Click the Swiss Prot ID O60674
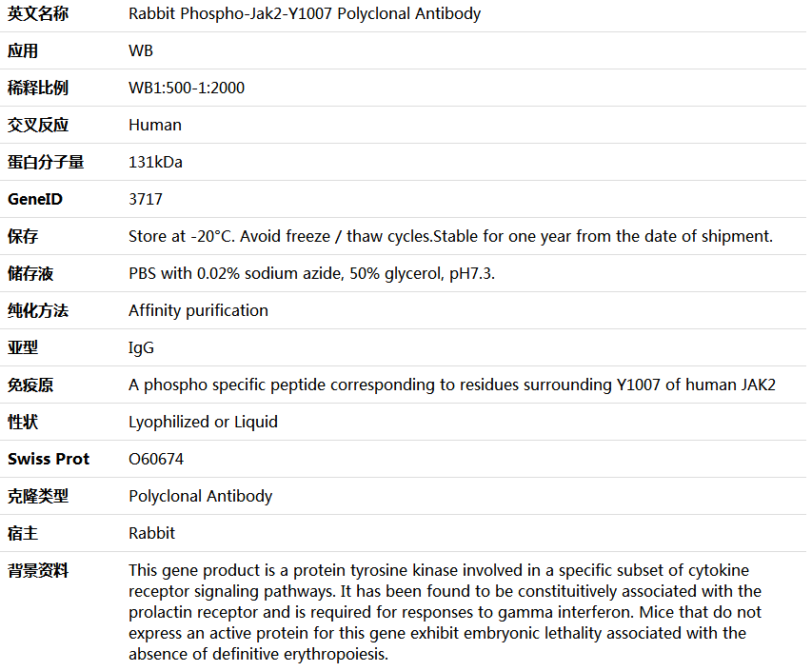This screenshot has height=671, width=812. pyautogui.click(x=156, y=460)
